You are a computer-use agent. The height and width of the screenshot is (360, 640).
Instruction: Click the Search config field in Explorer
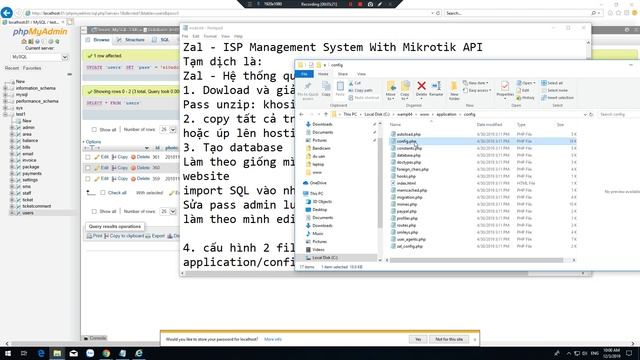pyautogui.click(x=617, y=114)
